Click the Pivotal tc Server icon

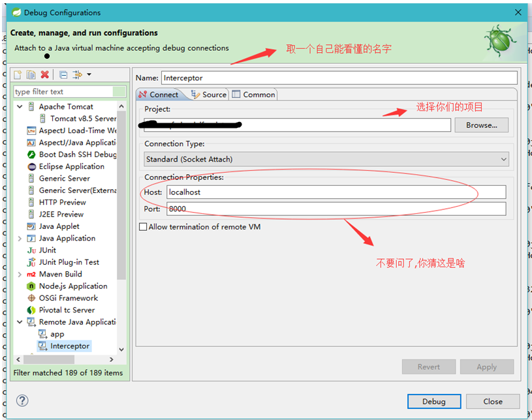[31, 310]
